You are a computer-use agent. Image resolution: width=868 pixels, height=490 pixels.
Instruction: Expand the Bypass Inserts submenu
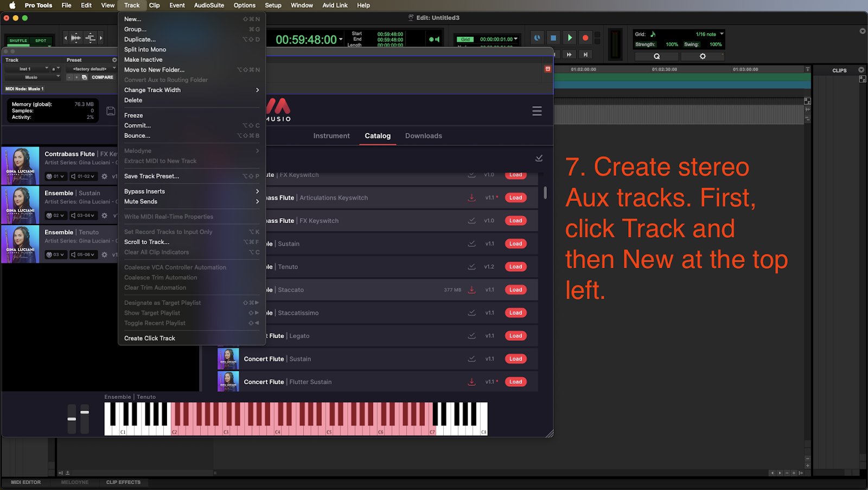192,191
